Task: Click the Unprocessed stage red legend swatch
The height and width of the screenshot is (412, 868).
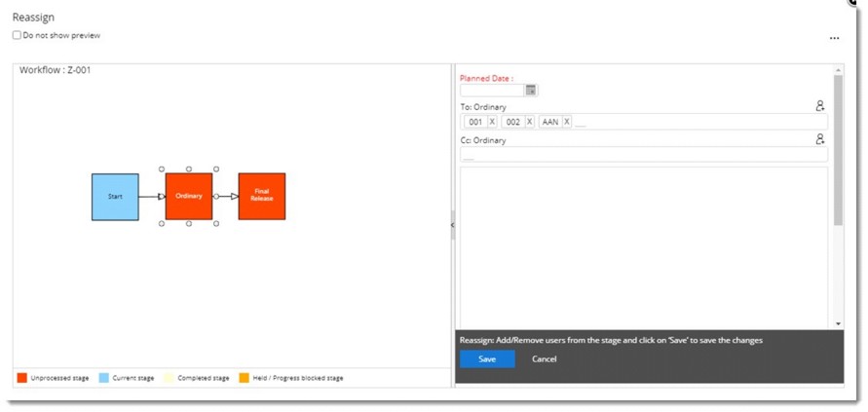Action: point(21,378)
